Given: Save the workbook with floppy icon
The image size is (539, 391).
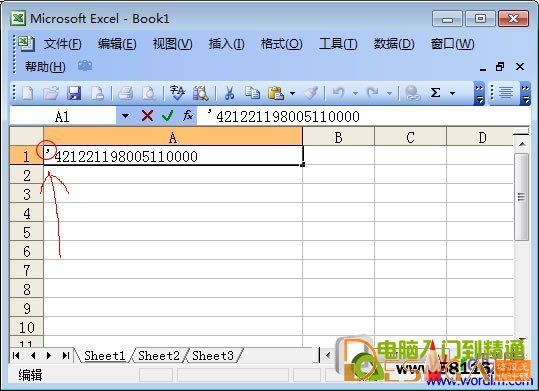Looking at the screenshot, I should 74,93.
